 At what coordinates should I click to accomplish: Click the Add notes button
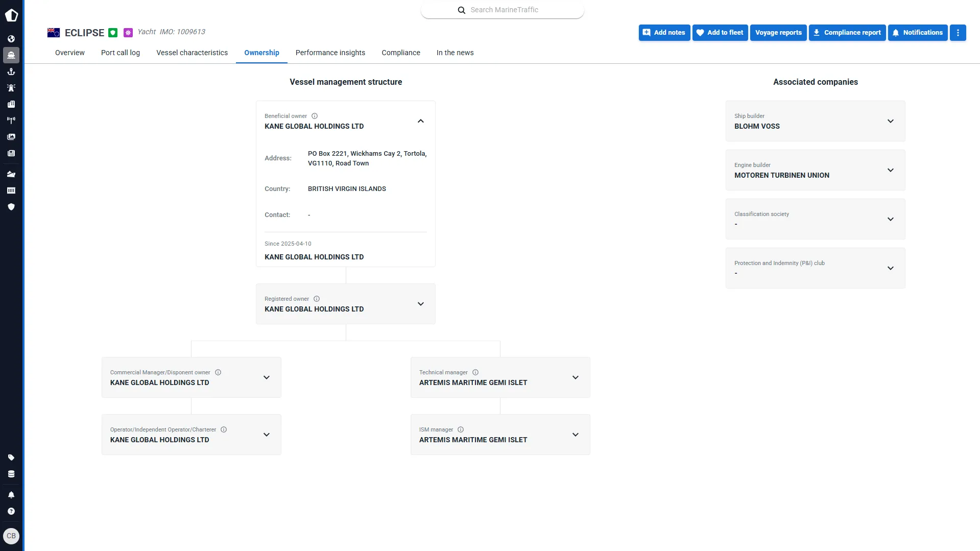point(664,33)
